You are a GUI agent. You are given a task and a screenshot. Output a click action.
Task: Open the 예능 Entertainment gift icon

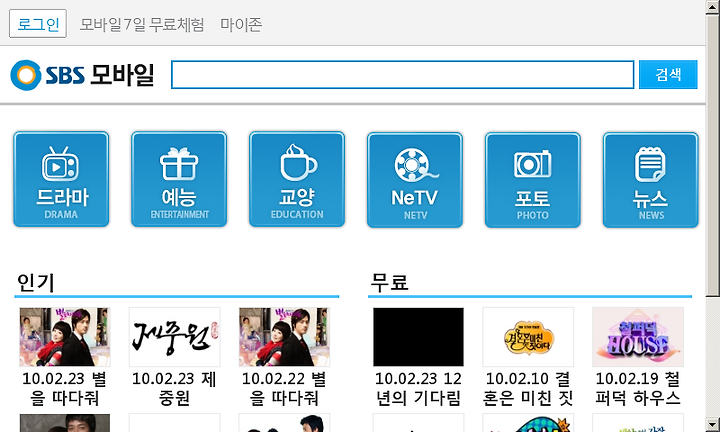(x=179, y=179)
